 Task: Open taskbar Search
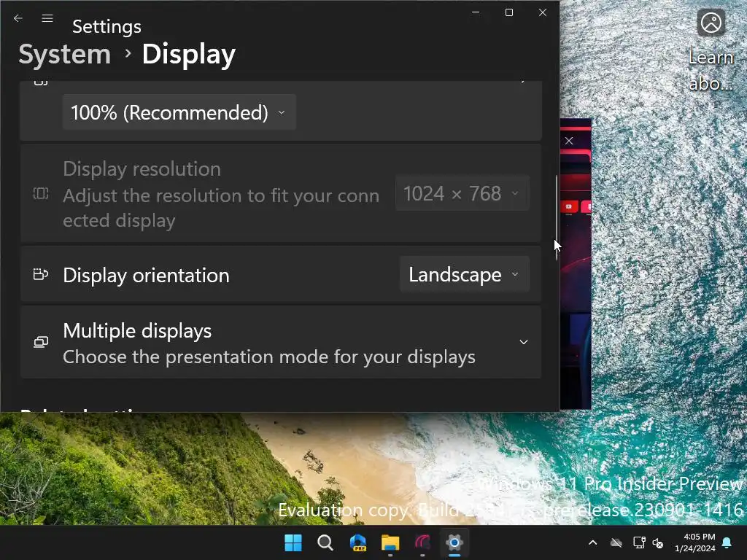(x=325, y=542)
